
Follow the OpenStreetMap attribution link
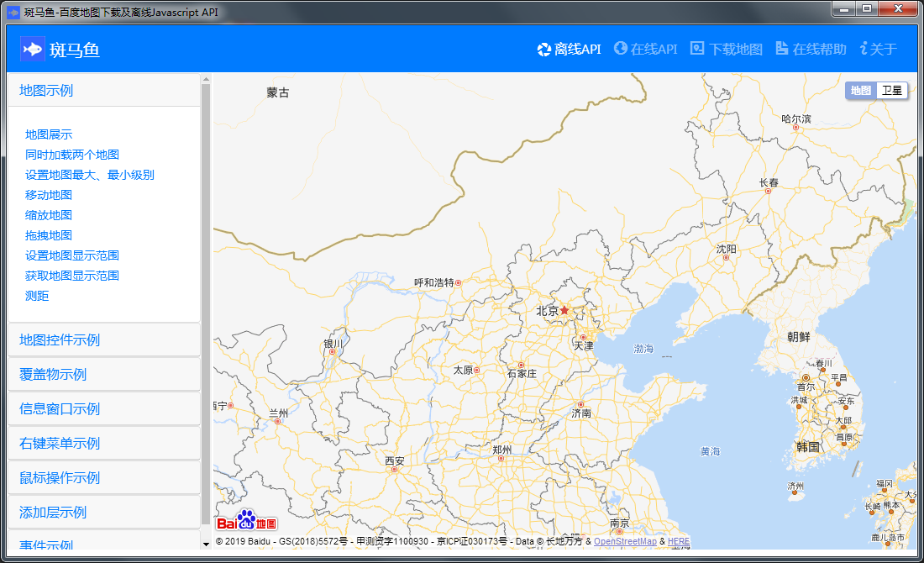pos(625,541)
